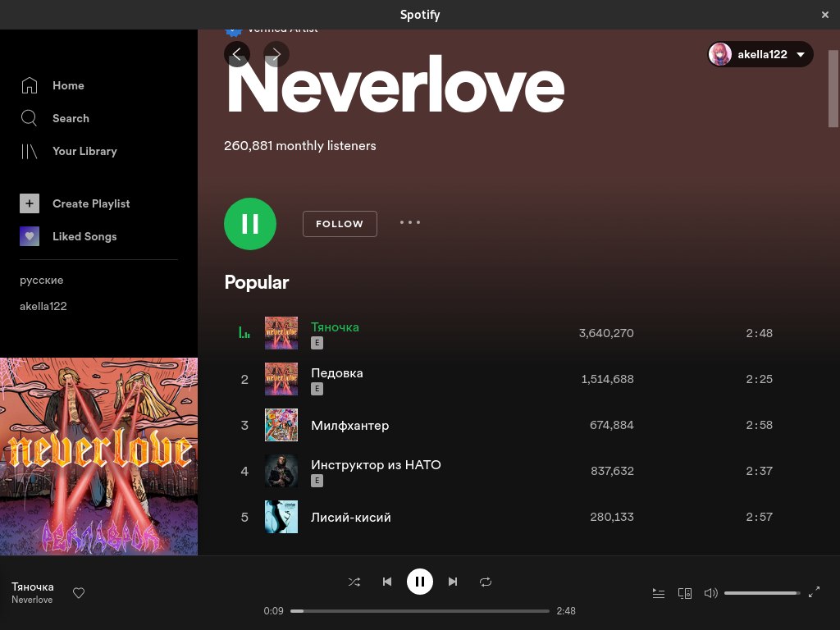Select the track Педовка

pyautogui.click(x=337, y=373)
